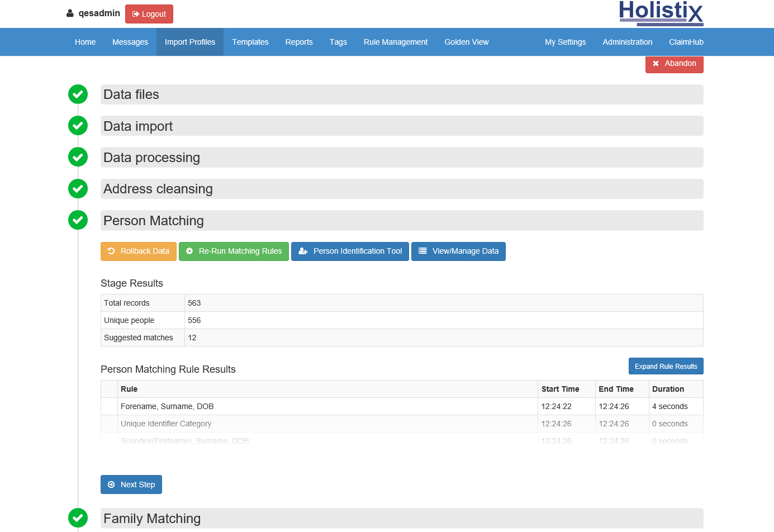Log out using the Logout button
Screen dimensions: 774x532
[x=149, y=14]
